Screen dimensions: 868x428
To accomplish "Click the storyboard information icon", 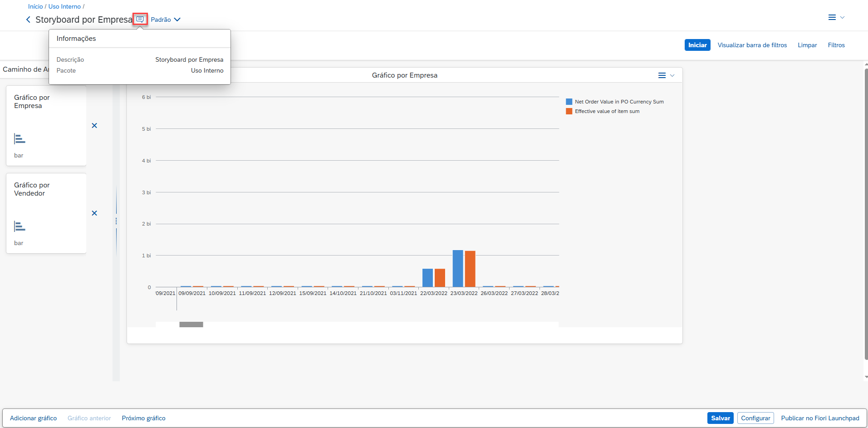I will [140, 19].
